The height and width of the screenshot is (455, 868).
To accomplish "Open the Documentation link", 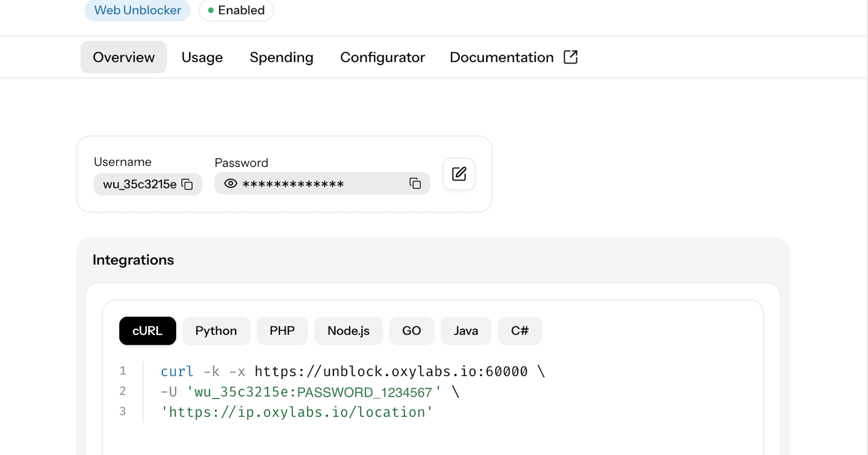I will point(502,57).
